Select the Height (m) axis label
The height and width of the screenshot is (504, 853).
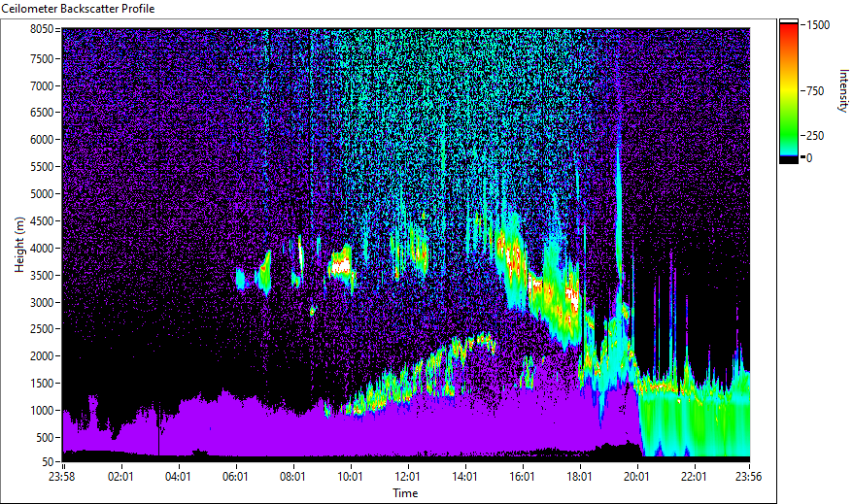coord(19,245)
